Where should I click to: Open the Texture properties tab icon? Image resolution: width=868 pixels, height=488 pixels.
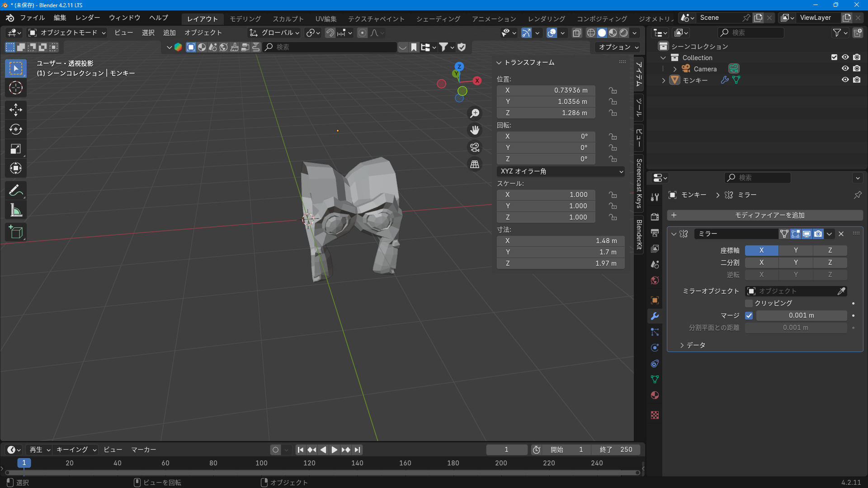point(655,415)
